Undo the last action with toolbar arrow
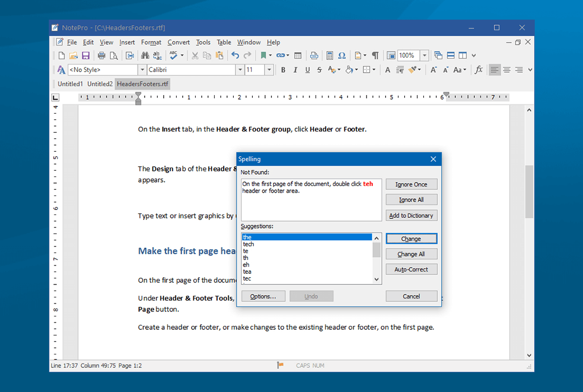The height and width of the screenshot is (392, 583). tap(235, 56)
